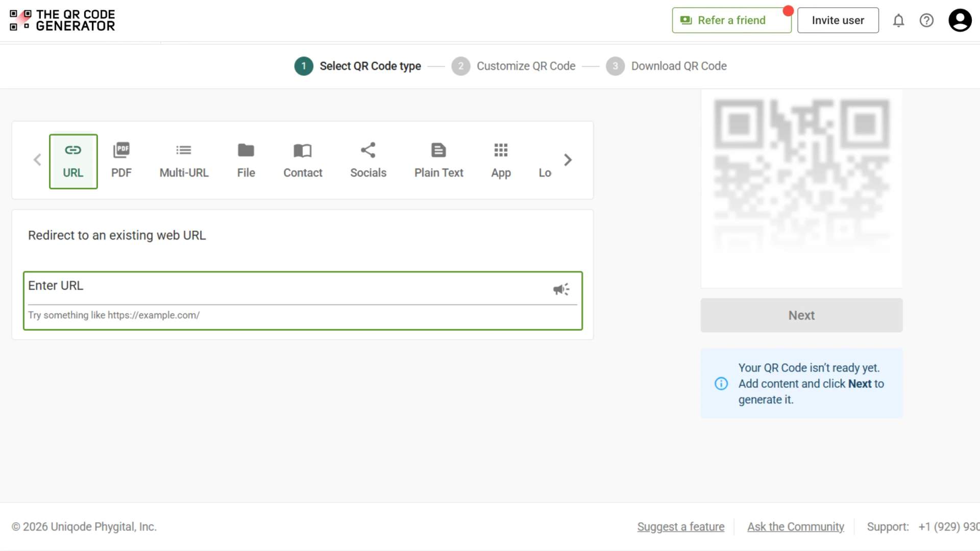980x551 pixels.
Task: Open the user profile avatar
Action: [960, 20]
